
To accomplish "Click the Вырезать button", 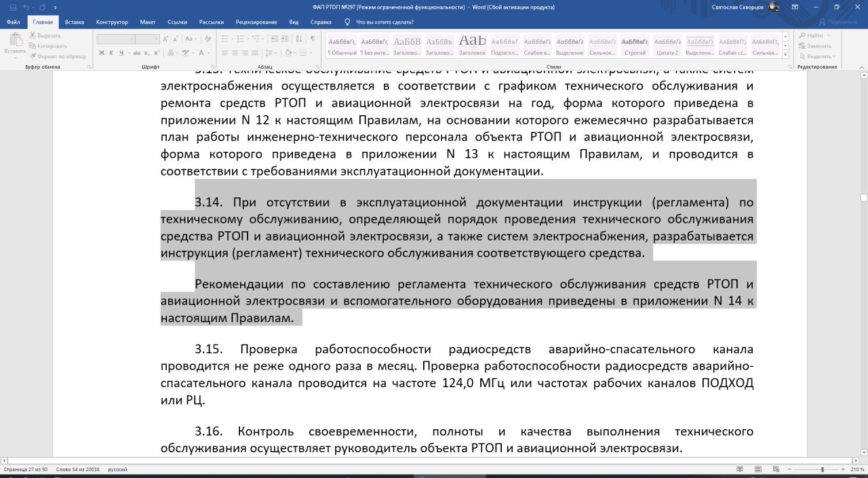I will [x=45, y=35].
